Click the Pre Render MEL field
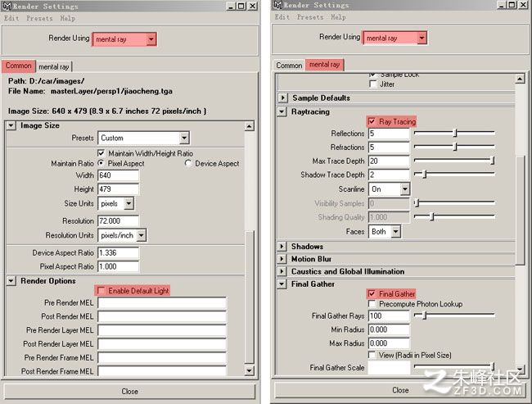This screenshot has width=532, height=404. point(162,302)
